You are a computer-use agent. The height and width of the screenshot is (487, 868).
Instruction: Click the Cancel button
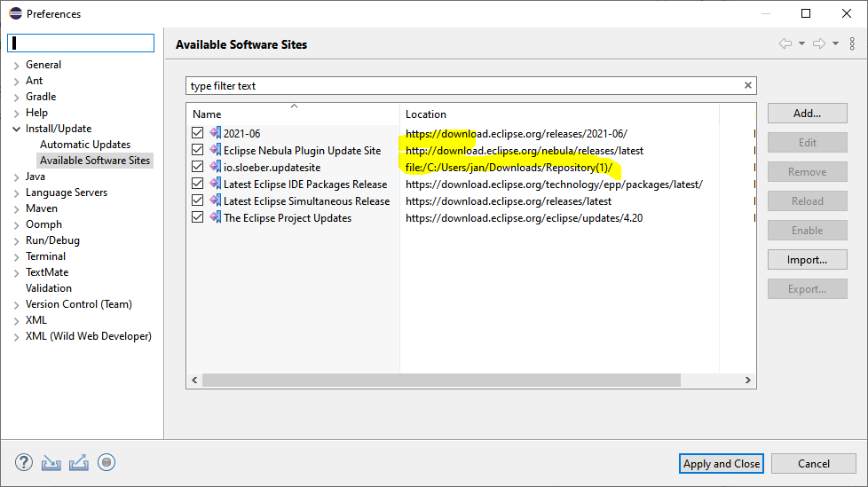[814, 464]
